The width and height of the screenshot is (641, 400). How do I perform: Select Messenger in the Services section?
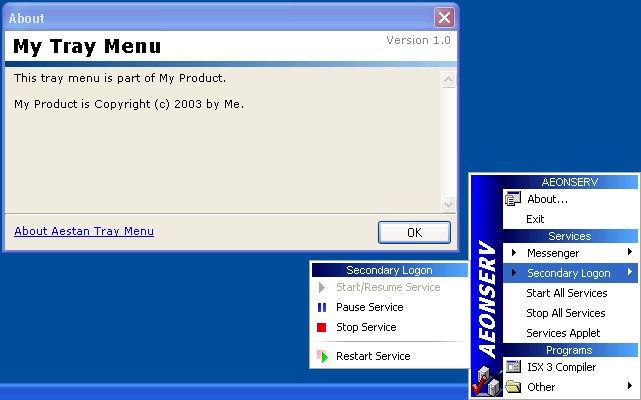(x=570, y=253)
